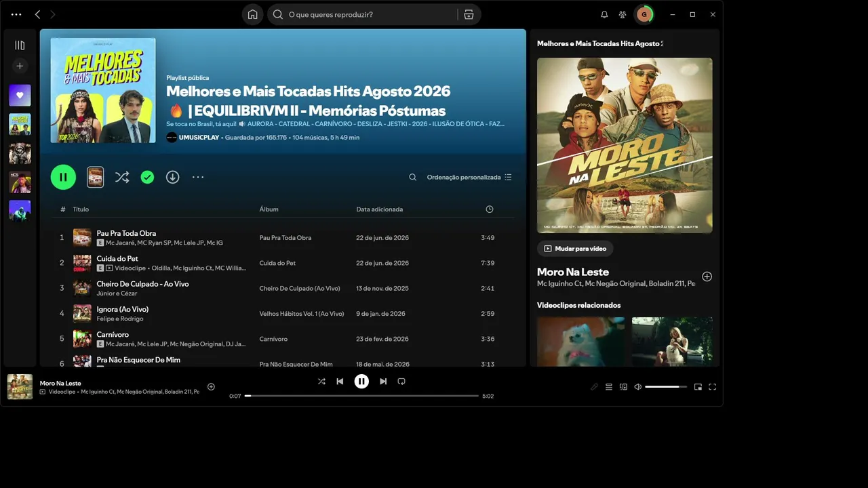Create a new playlist with plus button
868x488 pixels.
click(x=20, y=66)
